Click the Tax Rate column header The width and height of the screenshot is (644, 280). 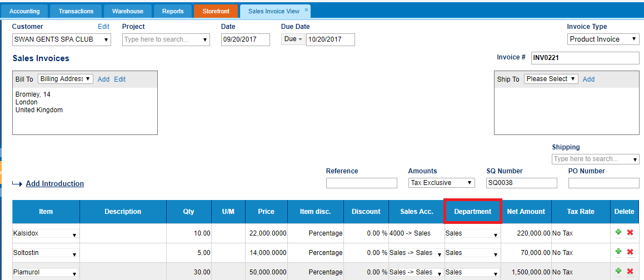click(x=581, y=212)
